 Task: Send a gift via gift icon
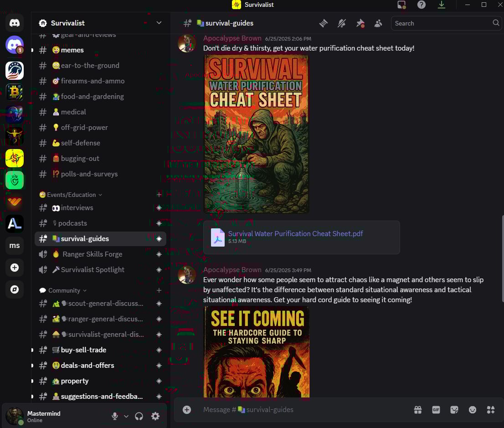418,410
